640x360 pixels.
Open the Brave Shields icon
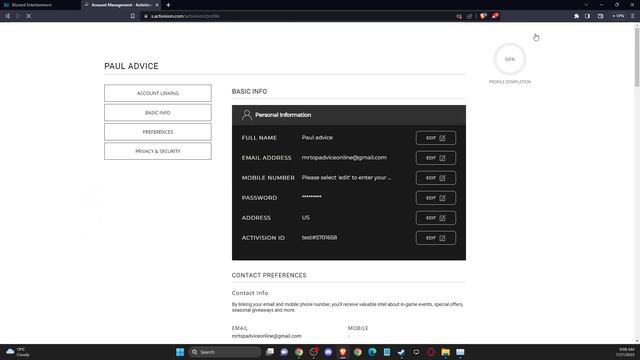(x=483, y=16)
